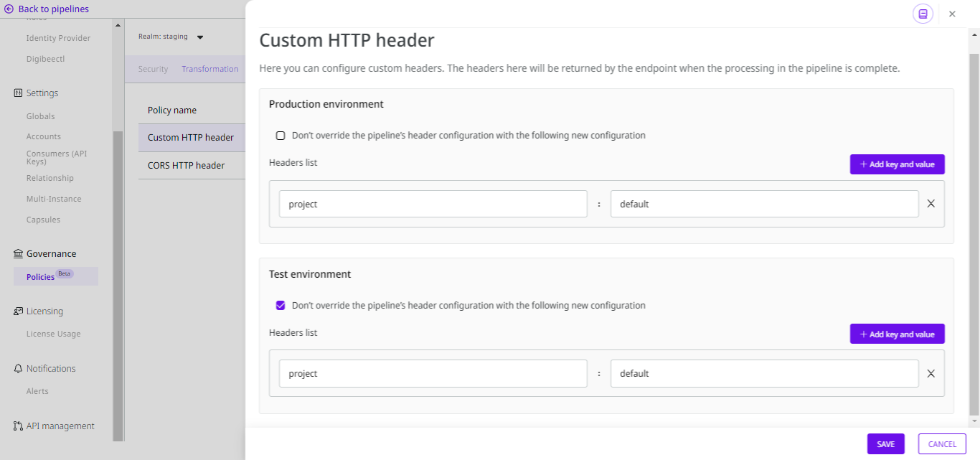Image resolution: width=980 pixels, height=460 pixels.
Task: Open the Realm: staging dropdown
Action: pyautogui.click(x=200, y=37)
